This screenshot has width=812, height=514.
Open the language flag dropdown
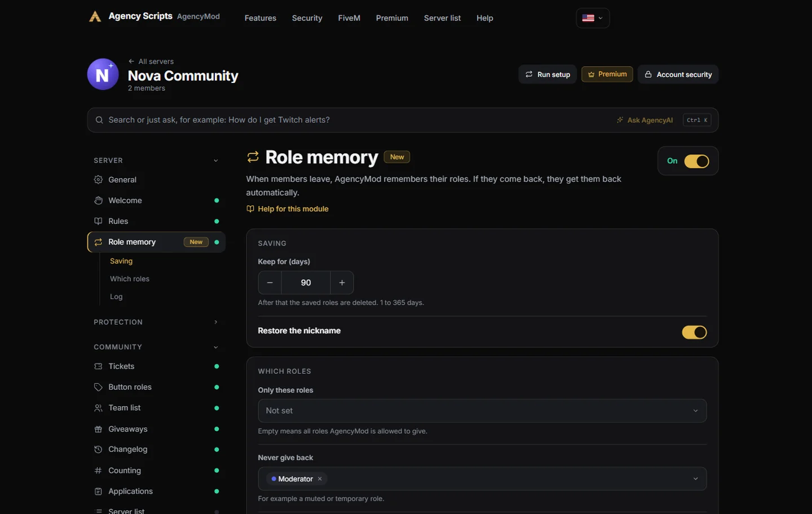[593, 18]
